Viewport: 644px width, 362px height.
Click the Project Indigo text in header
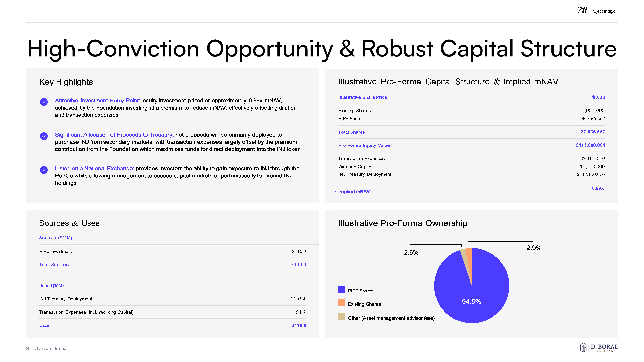(602, 11)
